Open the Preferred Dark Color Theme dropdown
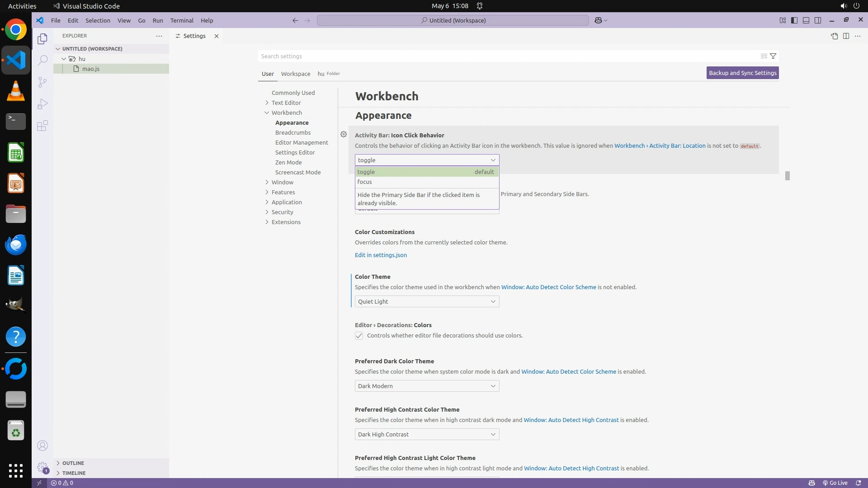Viewport: 868px width, 488px height. tap(427, 386)
